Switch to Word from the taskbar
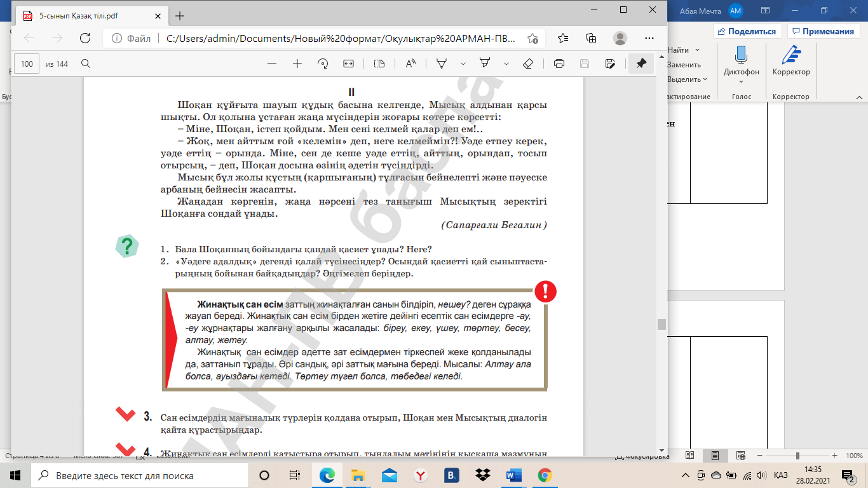Viewport: 868px width, 488px height. click(x=513, y=475)
